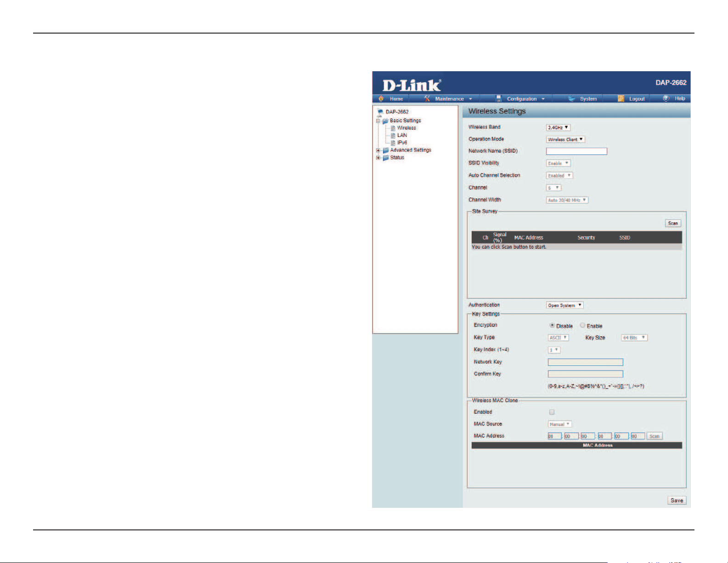Click the Maintenance tools icon

(427, 98)
